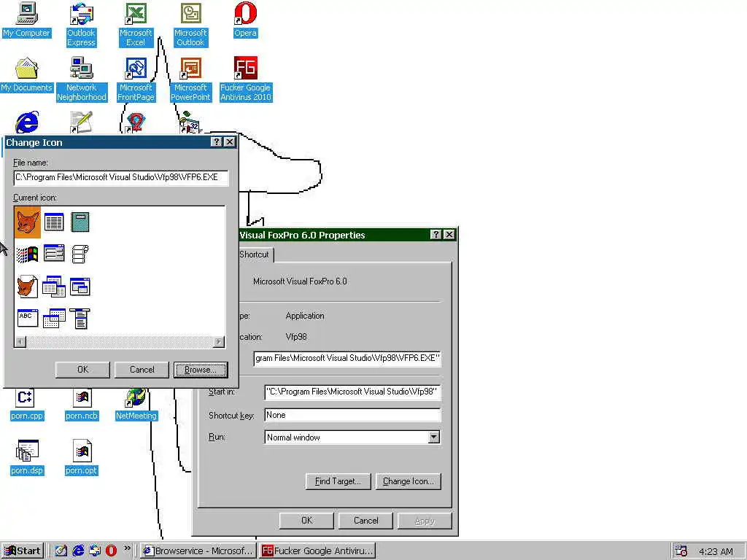Open My Computer desktop icon
This screenshot has height=560, width=747.
click(27, 20)
